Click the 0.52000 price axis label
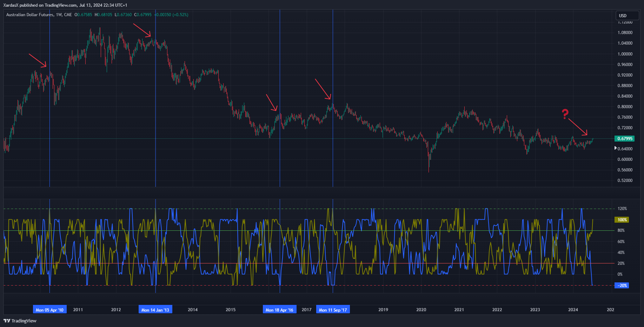Viewport: 644px width, 327px height. [625, 181]
